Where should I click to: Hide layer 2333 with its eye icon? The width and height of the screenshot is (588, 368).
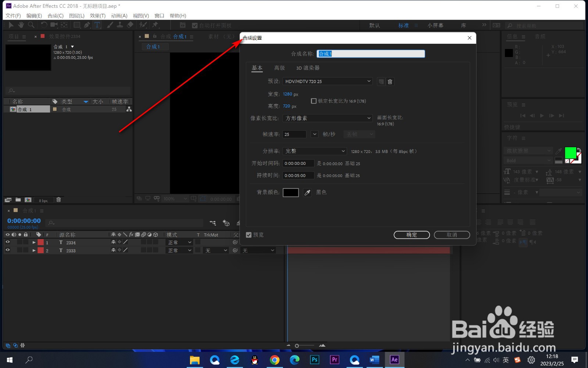click(x=7, y=250)
